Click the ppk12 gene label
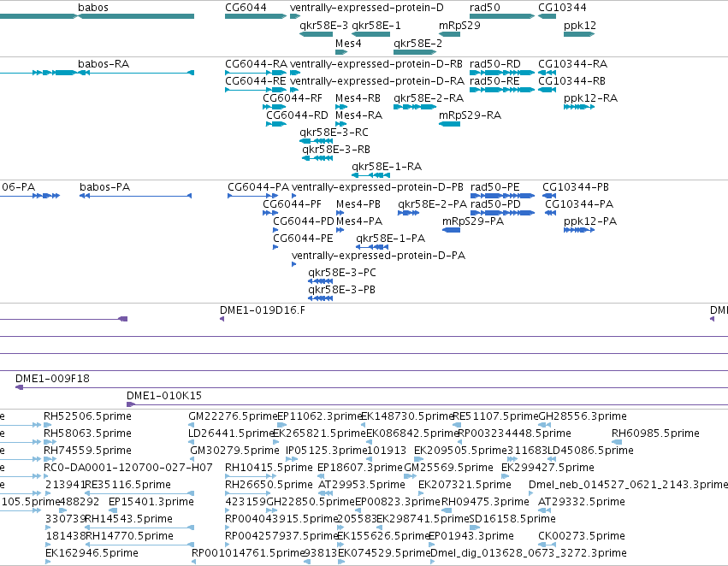Screen dimensions: 728x566 (x=580, y=26)
